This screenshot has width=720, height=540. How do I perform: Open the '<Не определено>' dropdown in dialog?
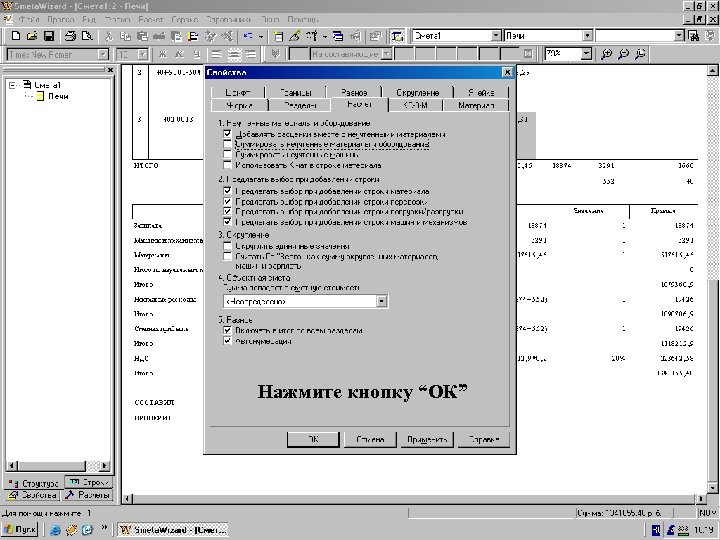382,301
